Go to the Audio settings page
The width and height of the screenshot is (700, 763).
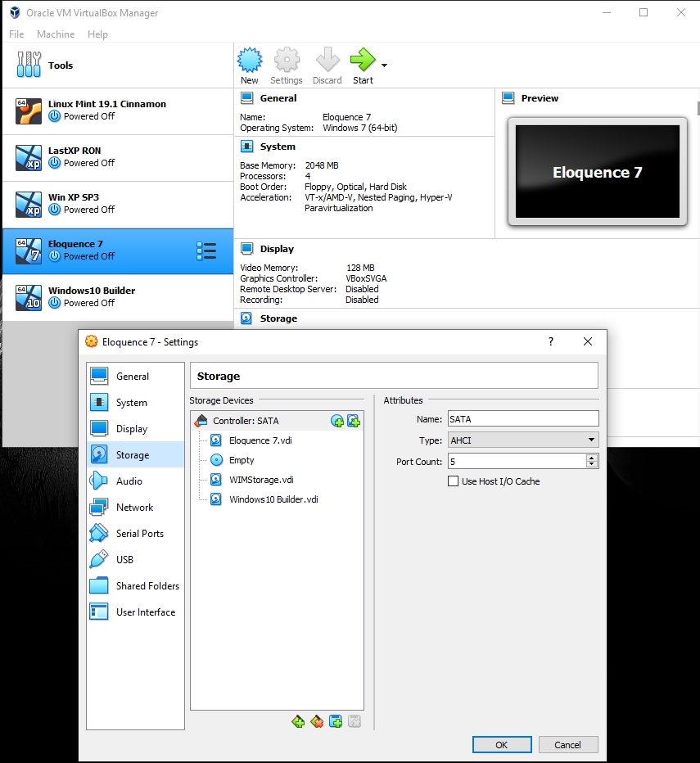click(135, 481)
